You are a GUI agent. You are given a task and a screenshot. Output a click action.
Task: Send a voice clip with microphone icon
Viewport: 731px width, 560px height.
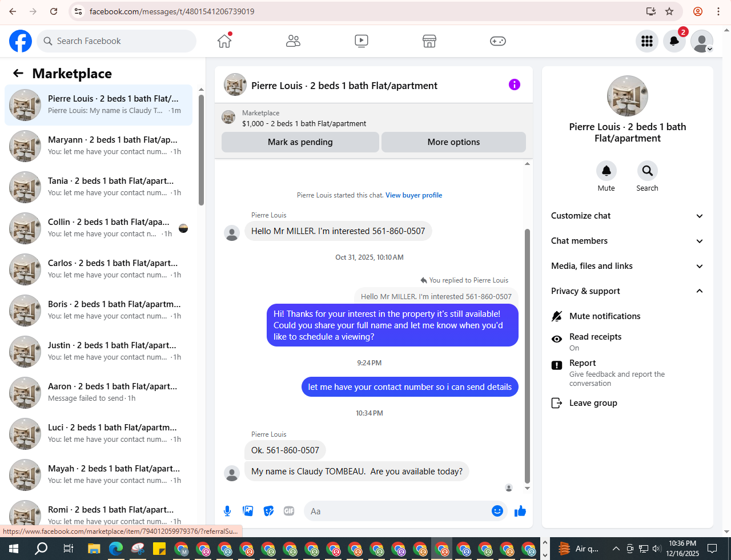[x=227, y=511]
